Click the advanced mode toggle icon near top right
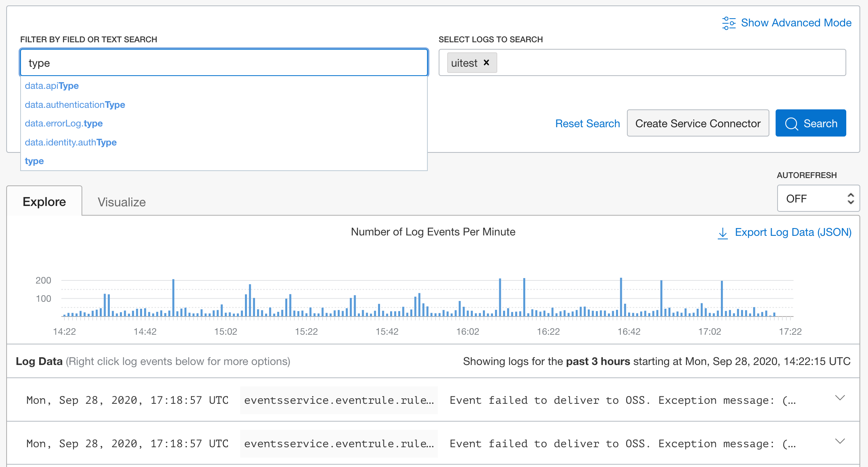 pyautogui.click(x=729, y=23)
